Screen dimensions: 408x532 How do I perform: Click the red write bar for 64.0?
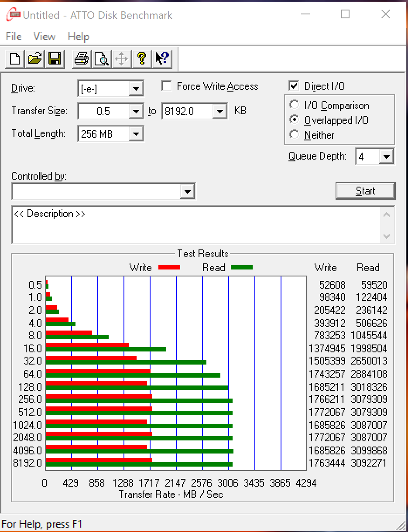pos(98,371)
